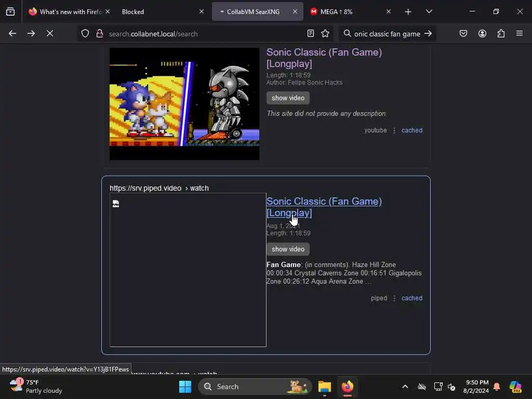Click the search box with sonic query
Viewport: 532px width, 399px height.
click(387, 34)
